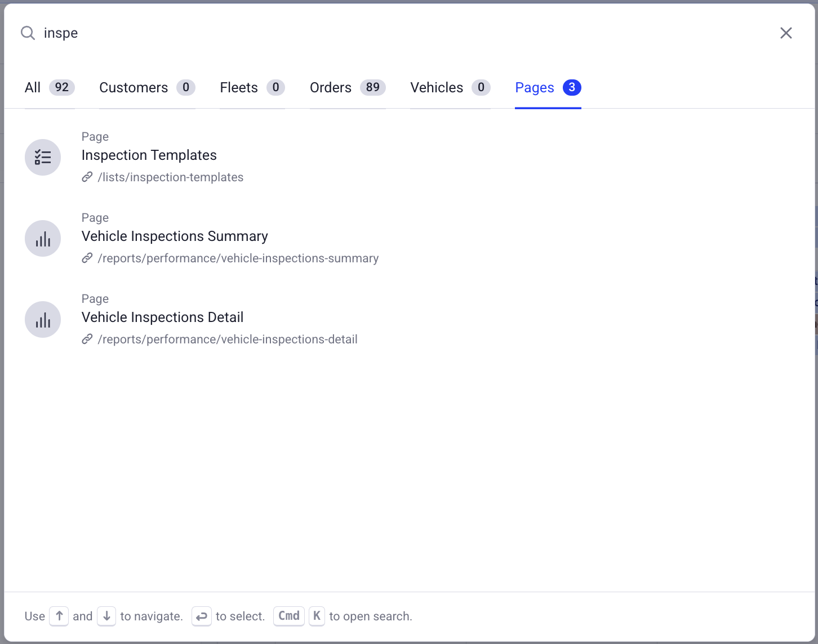Click the /lists/inspection-templates path text
The height and width of the screenshot is (644, 818).
pyautogui.click(x=171, y=177)
